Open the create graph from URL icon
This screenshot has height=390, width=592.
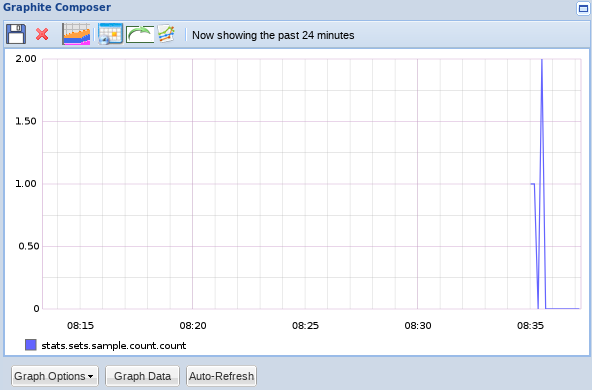click(166, 34)
